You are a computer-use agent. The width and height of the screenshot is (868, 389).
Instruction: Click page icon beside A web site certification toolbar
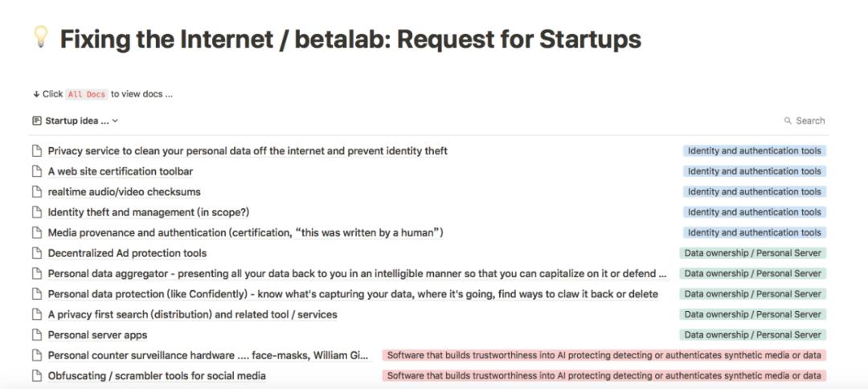pos(36,171)
